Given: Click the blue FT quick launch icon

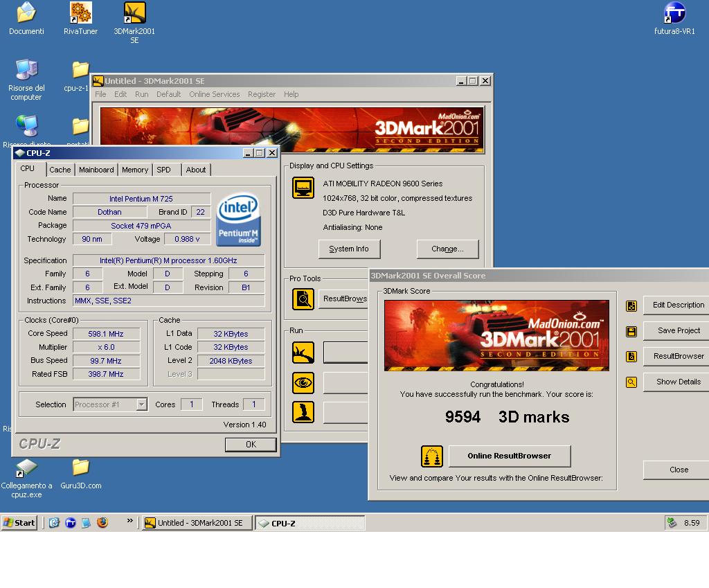Looking at the screenshot, I should 71,523.
